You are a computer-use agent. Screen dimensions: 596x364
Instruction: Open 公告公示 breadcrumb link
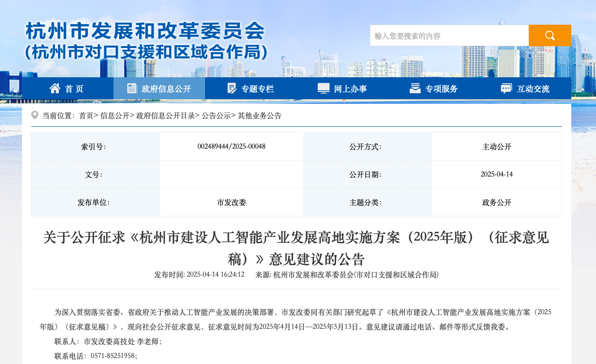click(x=216, y=116)
